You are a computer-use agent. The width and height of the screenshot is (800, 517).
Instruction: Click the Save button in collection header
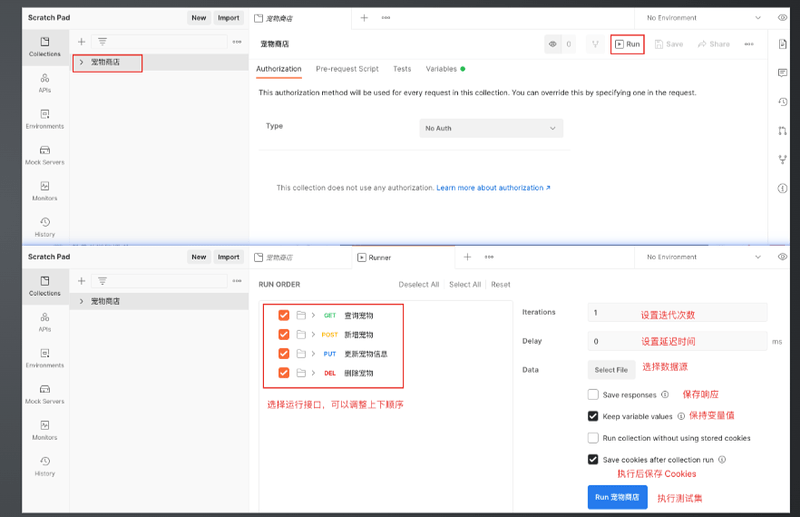click(x=669, y=44)
